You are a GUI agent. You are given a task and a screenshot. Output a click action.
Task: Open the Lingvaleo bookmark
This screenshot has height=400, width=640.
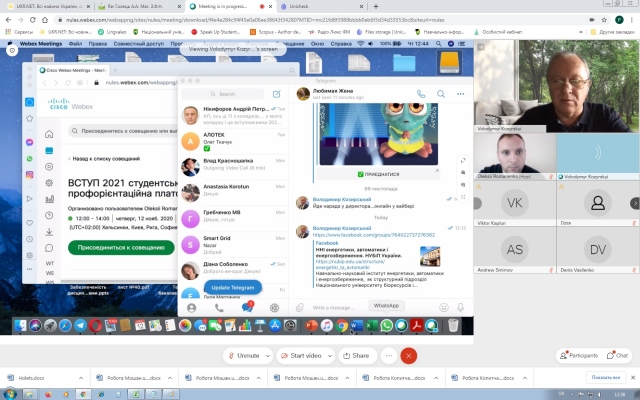click(x=112, y=32)
